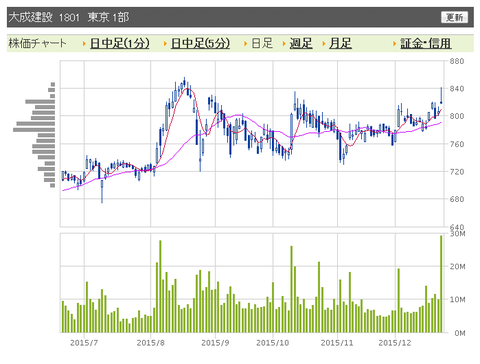Click the 20M volume axis label
Viewport: 480px width, 364px height.
(457, 267)
